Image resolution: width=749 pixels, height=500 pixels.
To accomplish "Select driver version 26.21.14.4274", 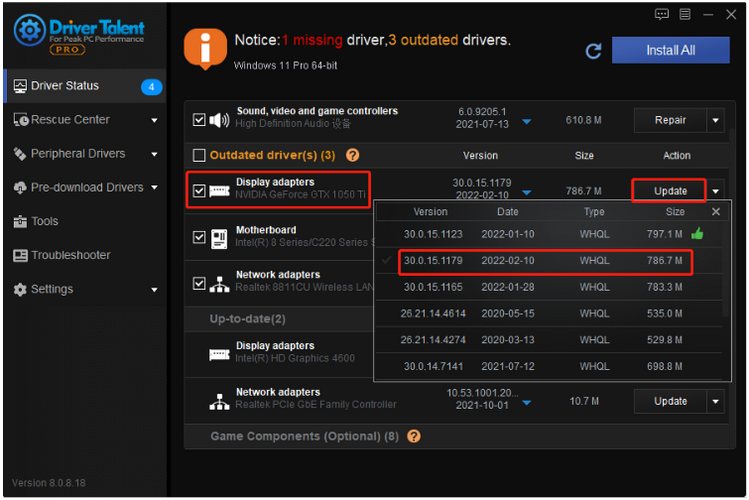I will (x=549, y=340).
